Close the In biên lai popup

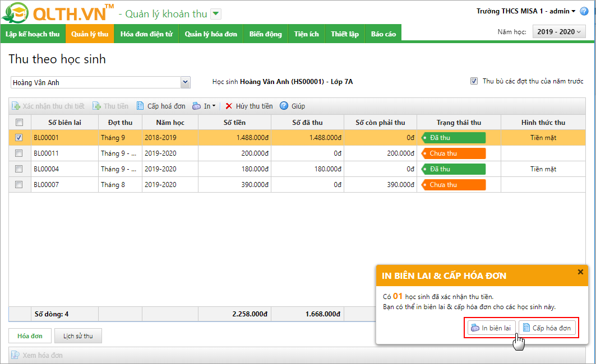coord(580,272)
